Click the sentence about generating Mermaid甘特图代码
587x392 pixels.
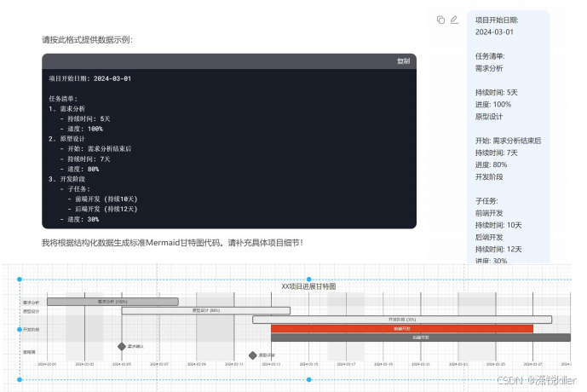[x=172, y=243]
